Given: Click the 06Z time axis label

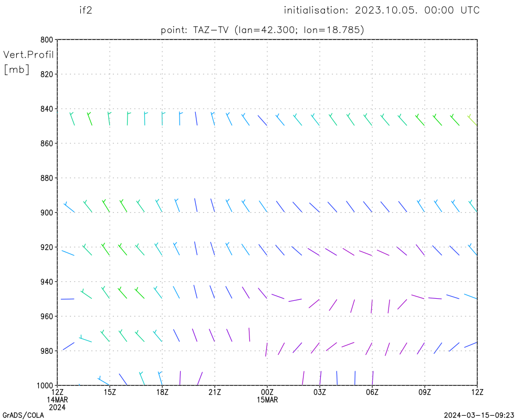Looking at the screenshot, I should [x=372, y=392].
